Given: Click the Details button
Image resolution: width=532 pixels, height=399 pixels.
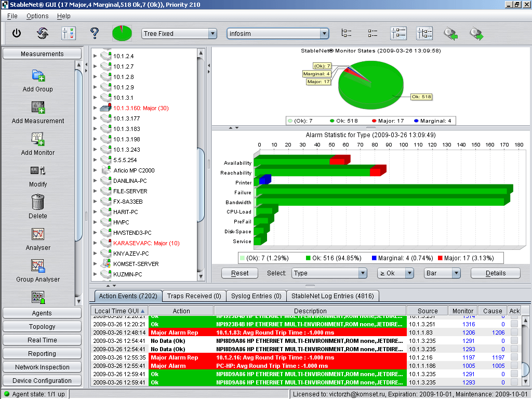Looking at the screenshot, I should pyautogui.click(x=496, y=273).
